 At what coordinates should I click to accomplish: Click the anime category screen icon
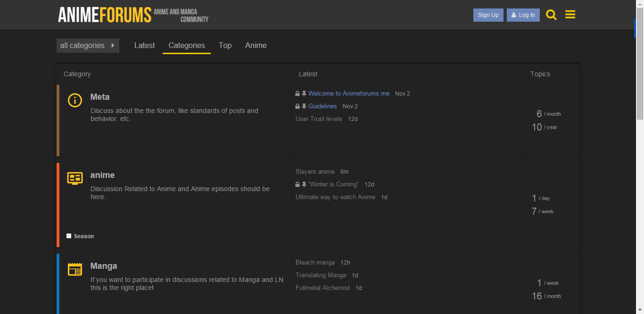[x=75, y=178]
